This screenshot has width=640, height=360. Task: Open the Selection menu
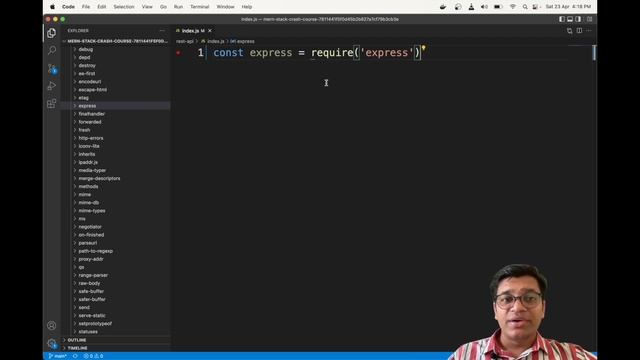coord(124,7)
